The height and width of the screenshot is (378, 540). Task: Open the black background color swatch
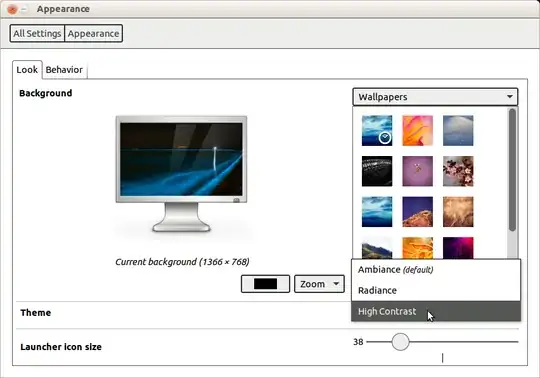click(265, 284)
